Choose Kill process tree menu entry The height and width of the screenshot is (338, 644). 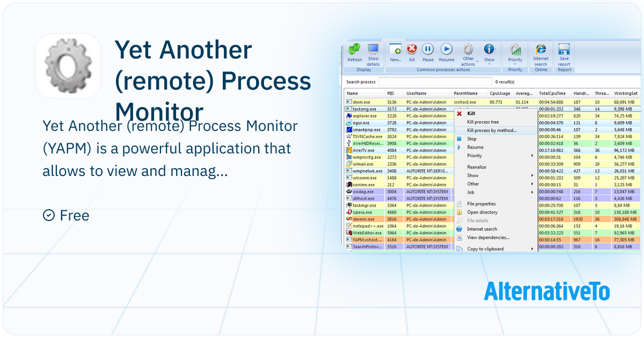pyautogui.click(x=496, y=122)
